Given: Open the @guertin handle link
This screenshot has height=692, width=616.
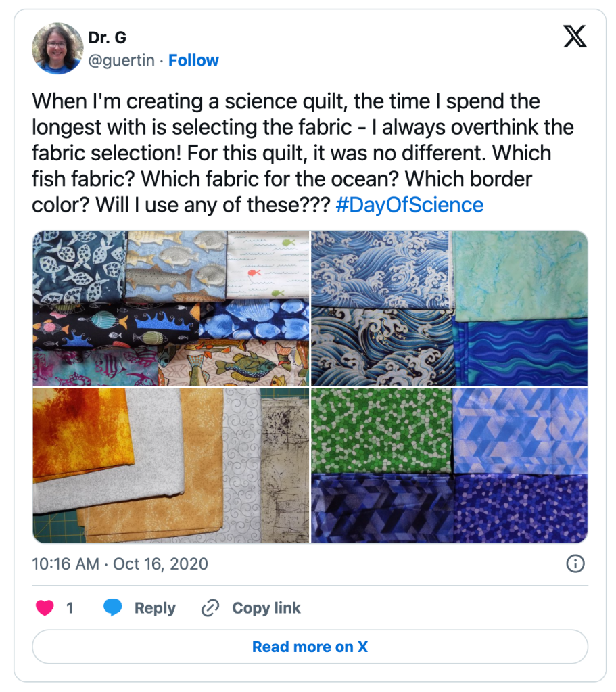Looking at the screenshot, I should (120, 60).
